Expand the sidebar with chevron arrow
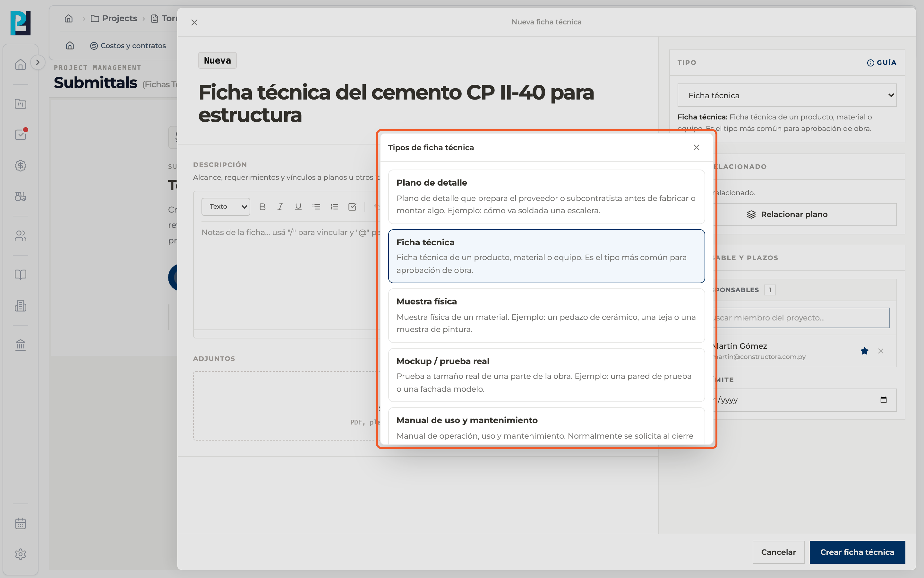The height and width of the screenshot is (578, 924). tap(38, 62)
